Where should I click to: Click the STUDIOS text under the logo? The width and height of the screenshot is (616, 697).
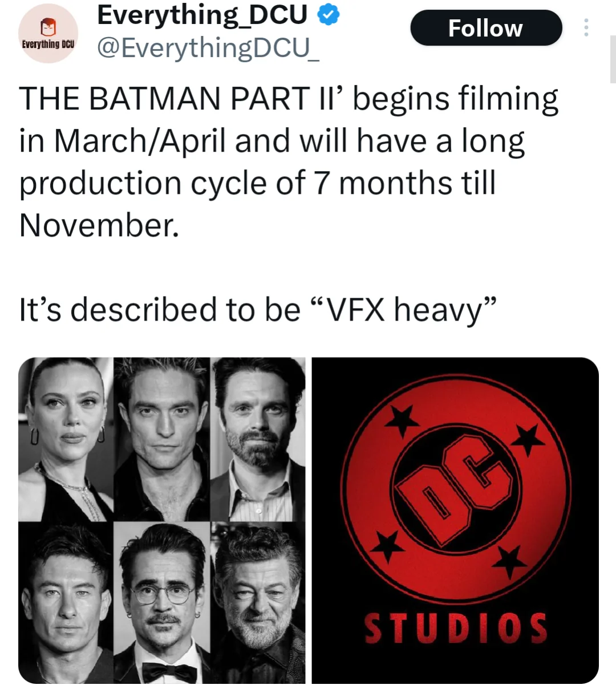(x=455, y=627)
